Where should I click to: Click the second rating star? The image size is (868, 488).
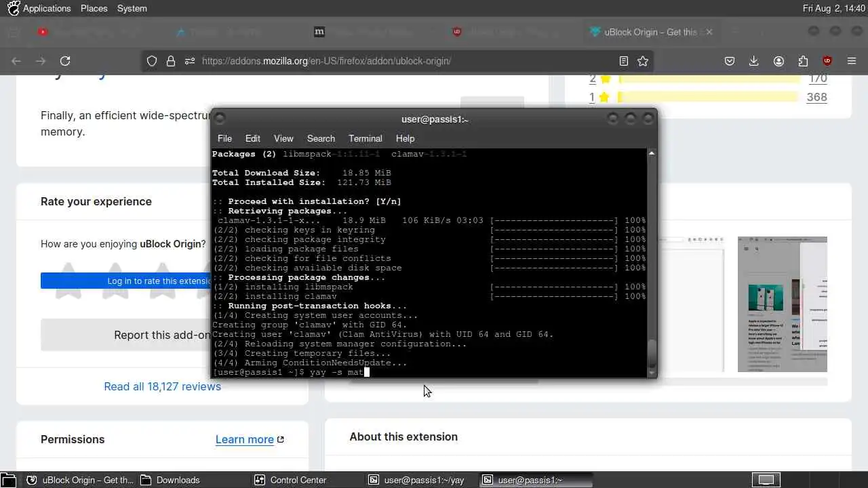tap(115, 280)
